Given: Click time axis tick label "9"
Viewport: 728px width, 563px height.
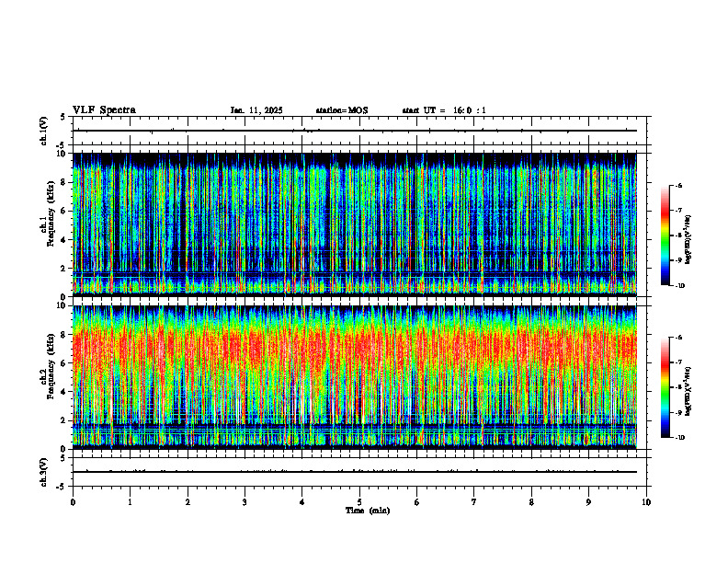Looking at the screenshot, I should (588, 502).
